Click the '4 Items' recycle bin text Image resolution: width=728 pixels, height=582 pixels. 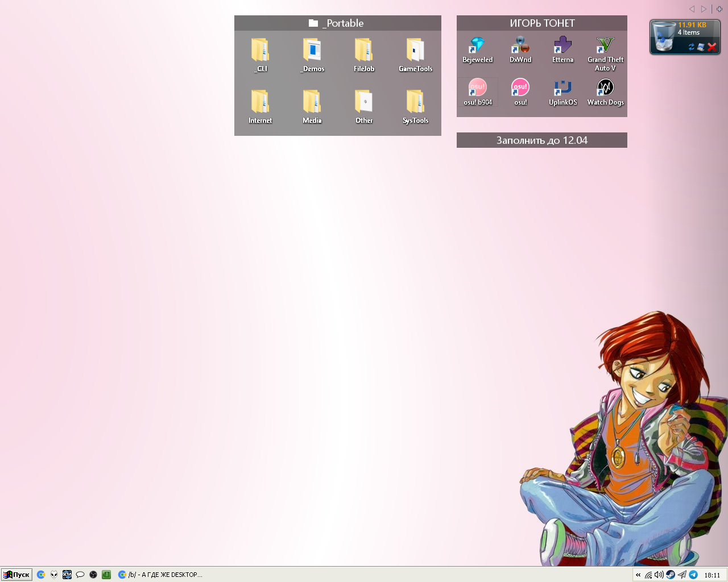pos(689,32)
